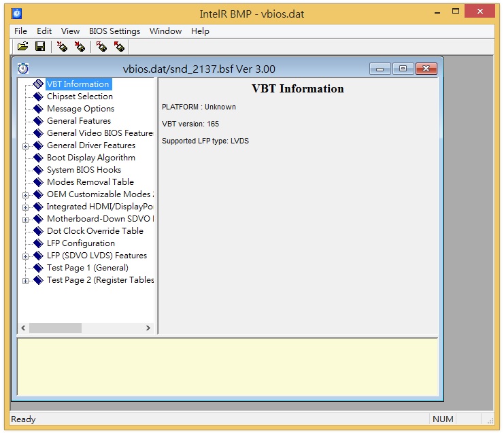Select the Test Page 2 (Register Tables) label
Screen dimensions: 504x433
[100, 280]
